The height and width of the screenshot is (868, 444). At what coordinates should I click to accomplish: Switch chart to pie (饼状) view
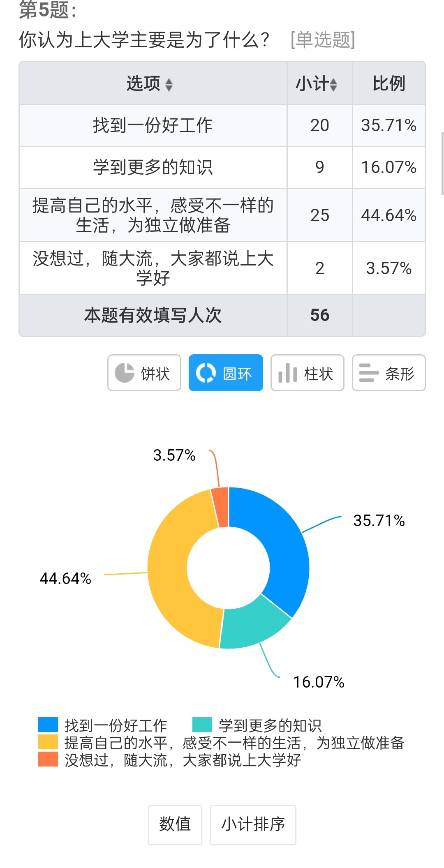[144, 373]
